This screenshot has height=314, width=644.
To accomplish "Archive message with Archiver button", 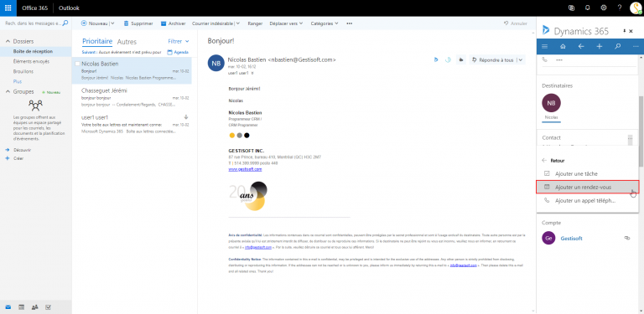I will (173, 23).
